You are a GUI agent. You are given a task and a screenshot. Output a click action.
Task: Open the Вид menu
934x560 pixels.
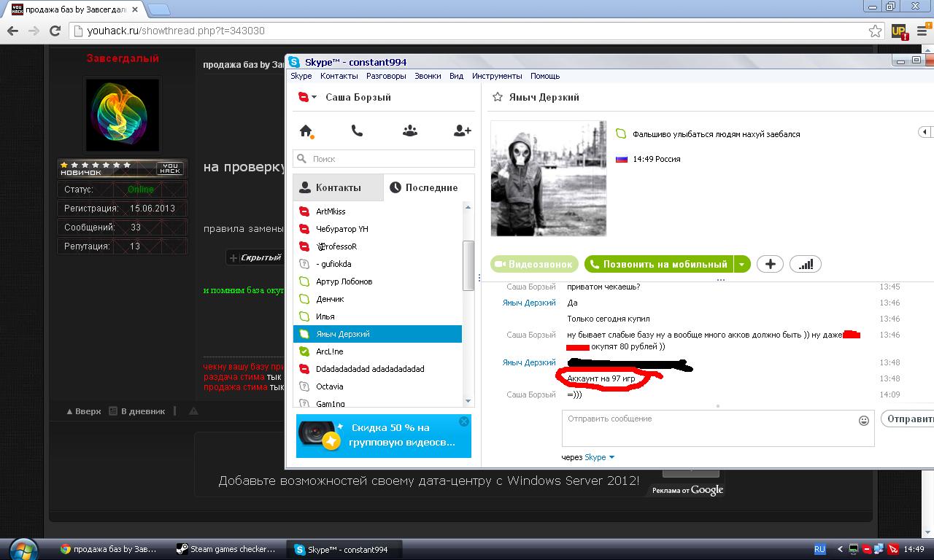click(456, 76)
